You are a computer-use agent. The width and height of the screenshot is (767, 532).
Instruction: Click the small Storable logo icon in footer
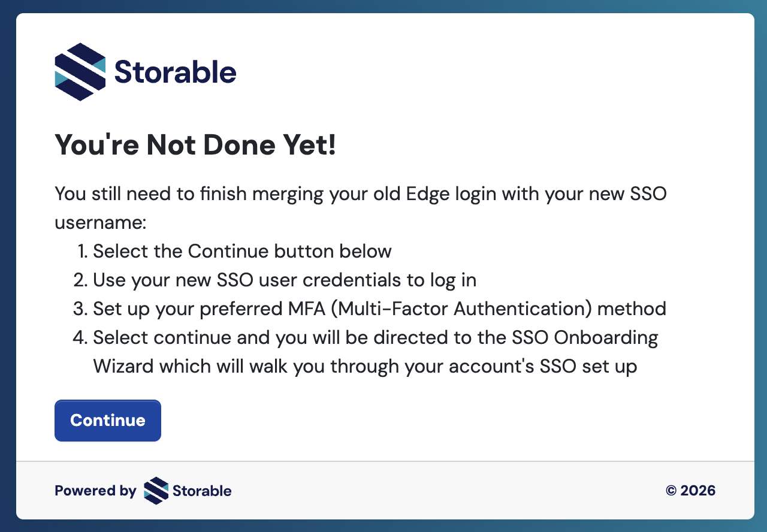click(x=156, y=491)
